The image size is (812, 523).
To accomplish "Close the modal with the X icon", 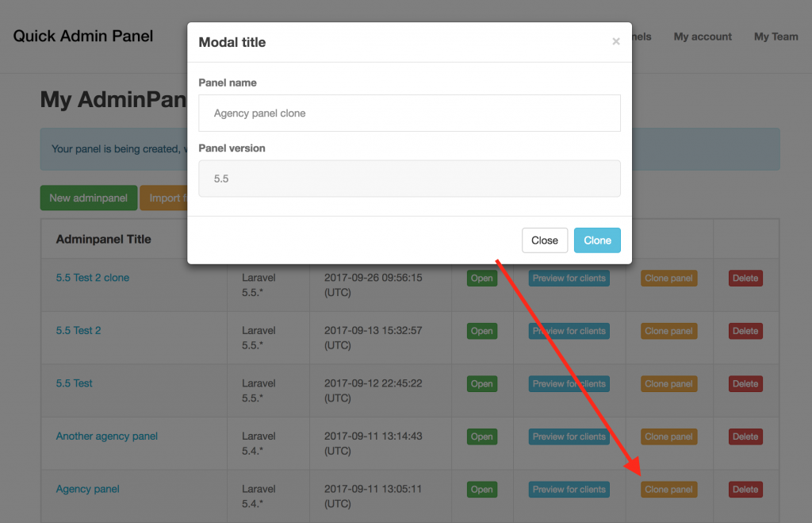I will point(615,41).
